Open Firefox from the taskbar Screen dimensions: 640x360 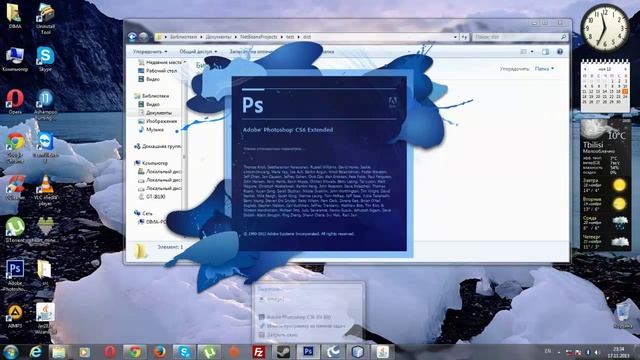coord(160,352)
